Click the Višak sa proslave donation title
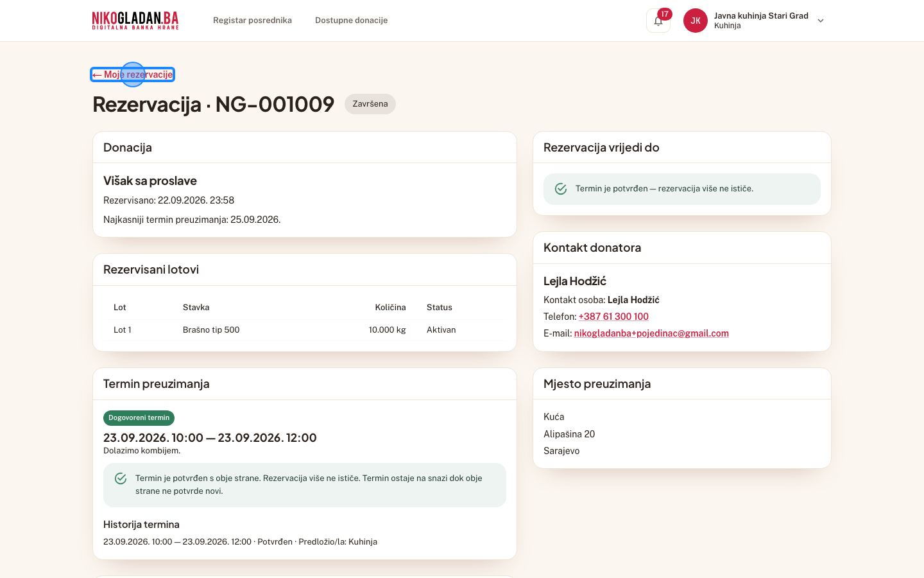Viewport: 924px width, 578px height. point(150,181)
